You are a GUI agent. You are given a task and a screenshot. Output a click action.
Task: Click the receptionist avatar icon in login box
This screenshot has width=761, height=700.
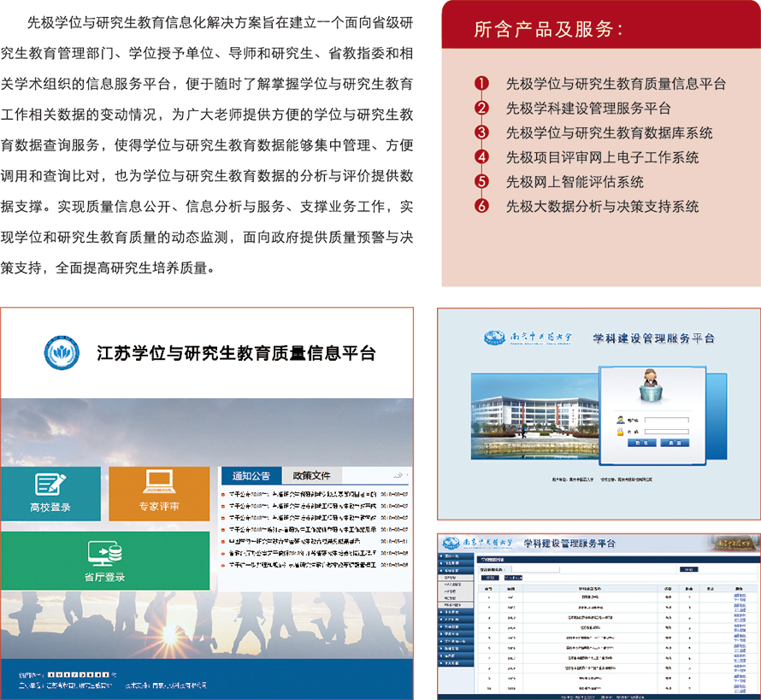pos(651,385)
